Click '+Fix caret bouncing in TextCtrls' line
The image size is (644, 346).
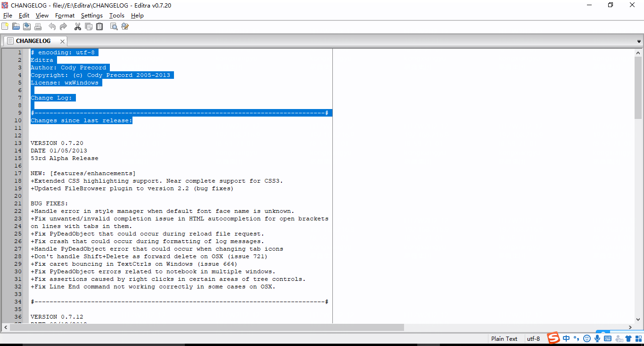tap(134, 264)
